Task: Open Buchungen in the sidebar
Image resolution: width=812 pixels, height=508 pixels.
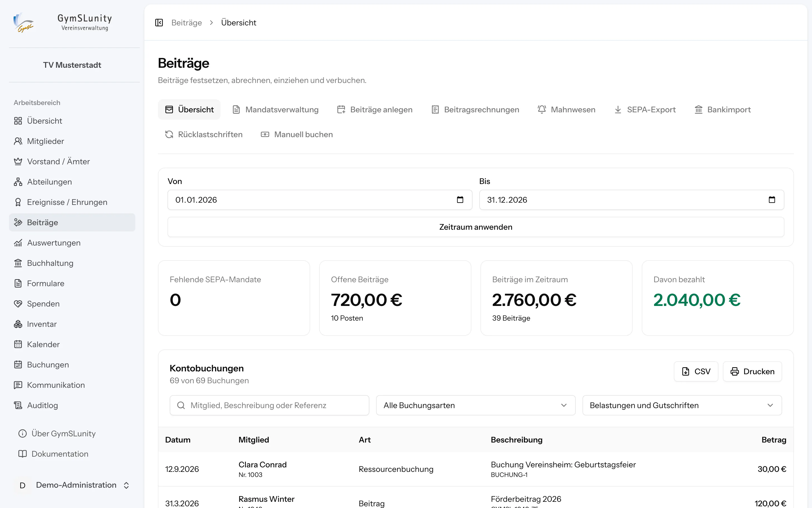Action: pyautogui.click(x=72, y=365)
